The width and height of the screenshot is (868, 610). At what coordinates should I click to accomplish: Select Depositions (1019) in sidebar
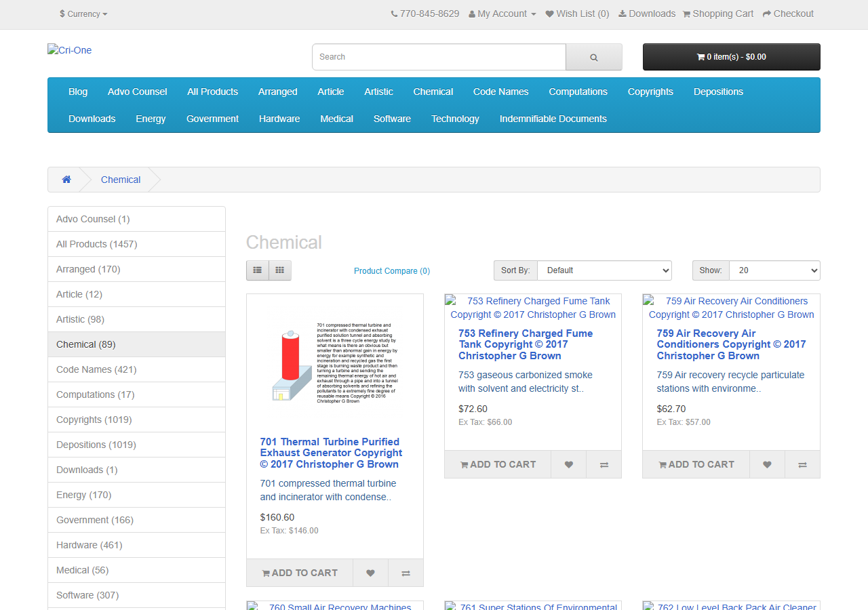tap(136, 445)
